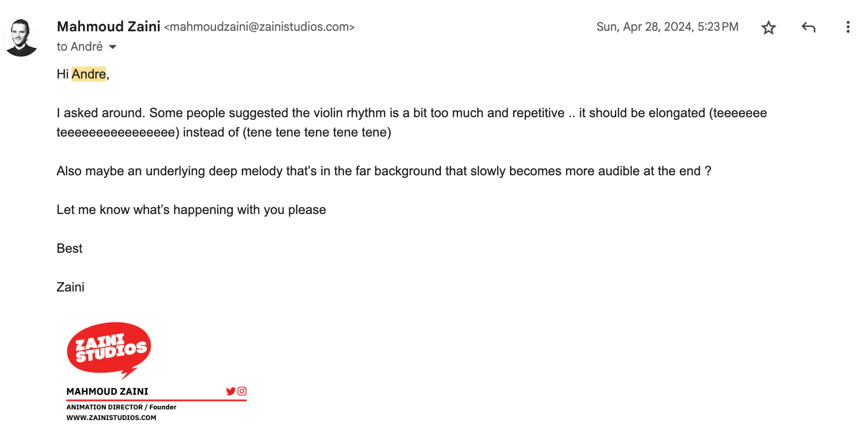The image size is (868, 436).
Task: Visit the WWW.ZAINISTUDIOS.COM link
Action: 111,418
